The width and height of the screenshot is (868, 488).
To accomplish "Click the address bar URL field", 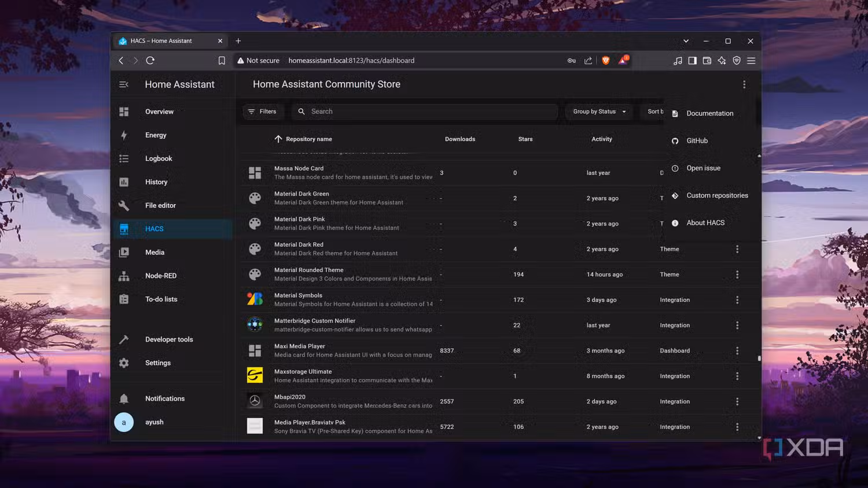I will click(x=351, y=61).
